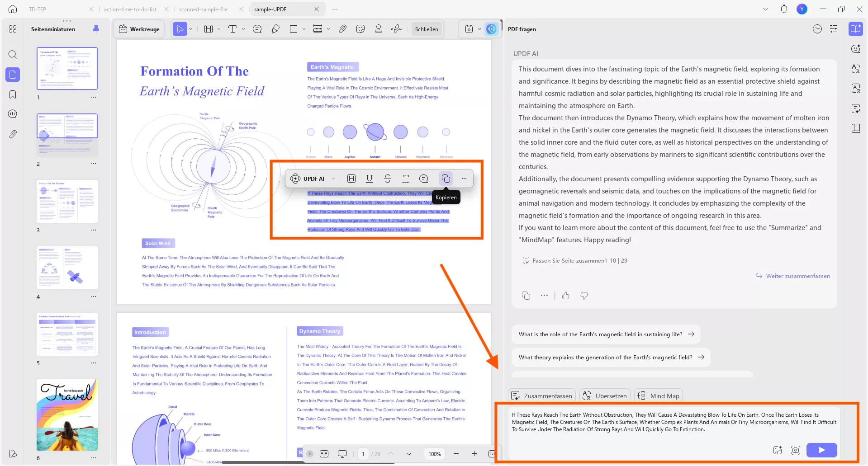Screen dimensions: 868x466
Task: Copy the AI response
Action: (x=526, y=296)
